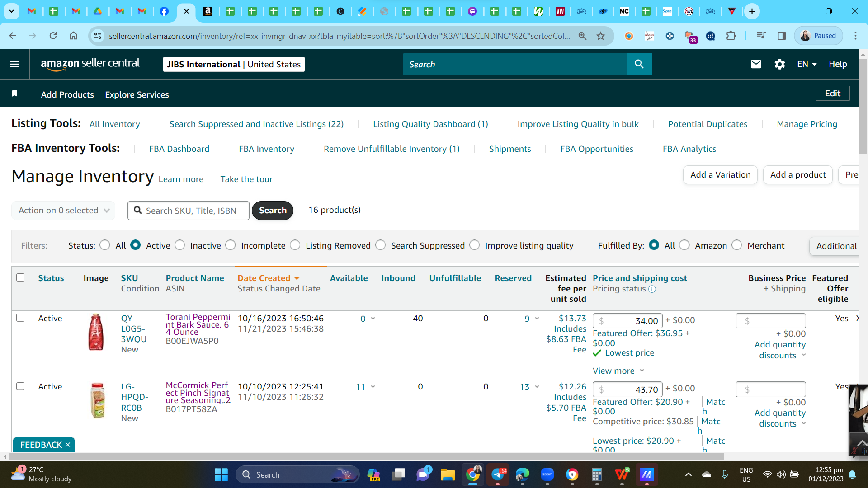Open Add Products menu item
Viewport: 868px width, 488px height.
(x=67, y=94)
